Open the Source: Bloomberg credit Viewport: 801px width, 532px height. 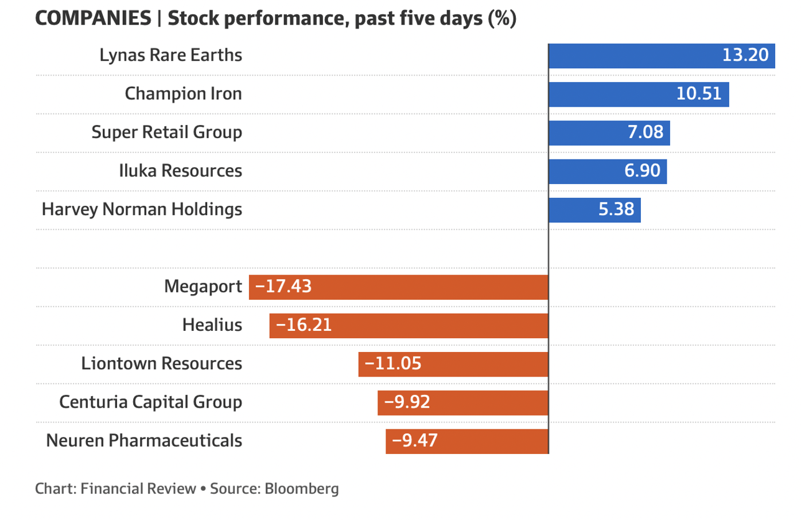[x=274, y=489]
